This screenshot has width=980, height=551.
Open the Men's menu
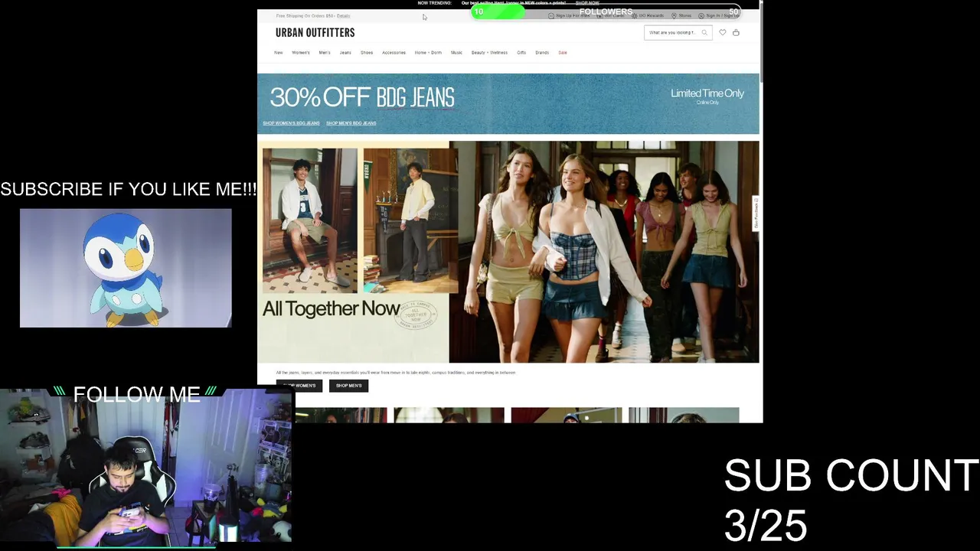(x=325, y=53)
